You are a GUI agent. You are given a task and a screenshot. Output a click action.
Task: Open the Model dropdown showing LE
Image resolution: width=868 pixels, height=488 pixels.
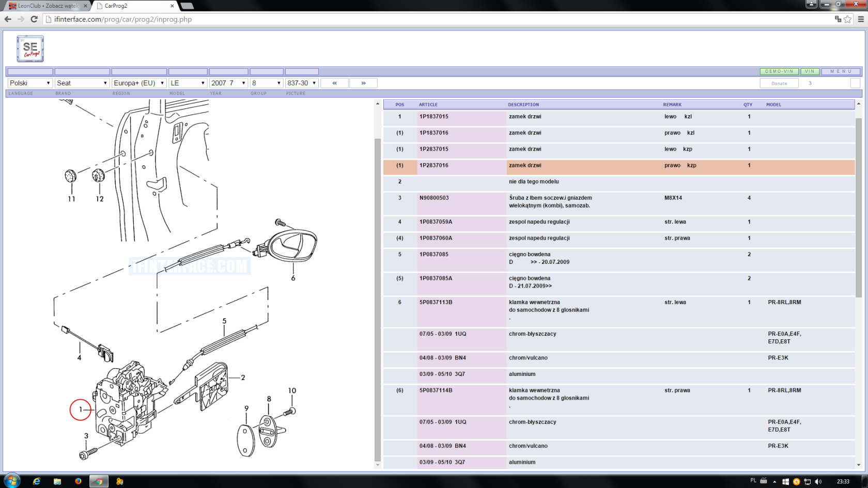(188, 83)
